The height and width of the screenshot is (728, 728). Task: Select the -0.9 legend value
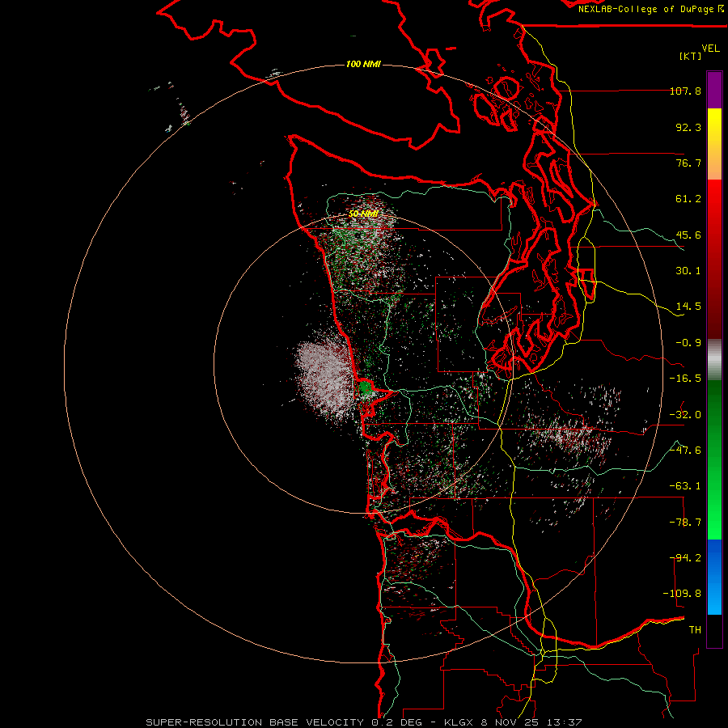pos(688,343)
